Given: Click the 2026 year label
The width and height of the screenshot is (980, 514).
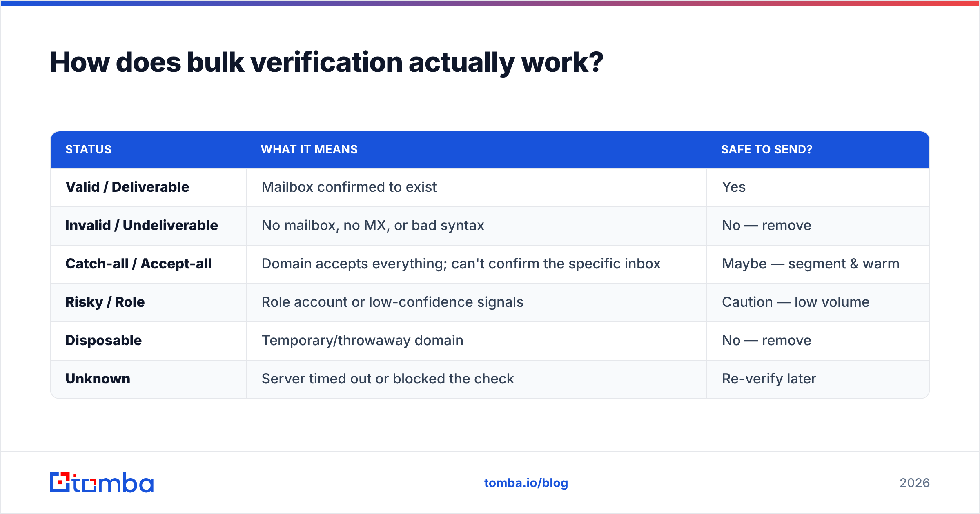Looking at the screenshot, I should (x=915, y=483).
